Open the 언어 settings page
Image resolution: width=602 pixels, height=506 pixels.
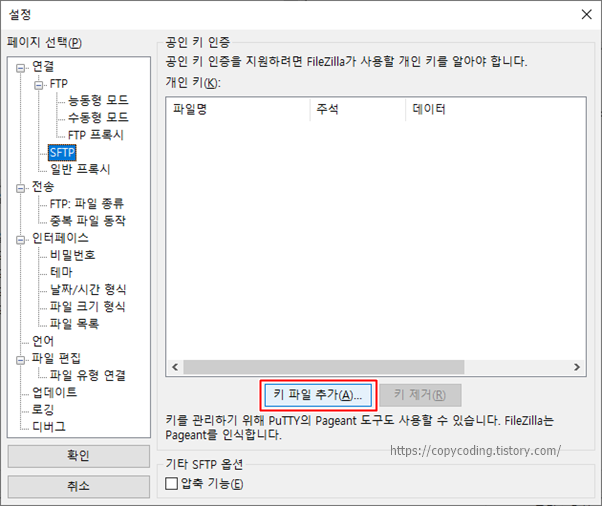pyautogui.click(x=43, y=341)
